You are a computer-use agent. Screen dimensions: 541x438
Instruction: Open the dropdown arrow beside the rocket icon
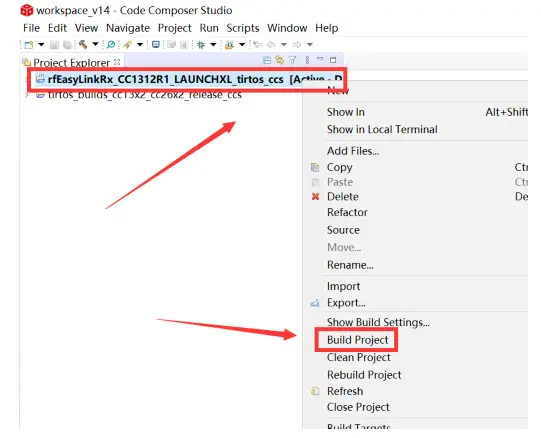(140, 45)
